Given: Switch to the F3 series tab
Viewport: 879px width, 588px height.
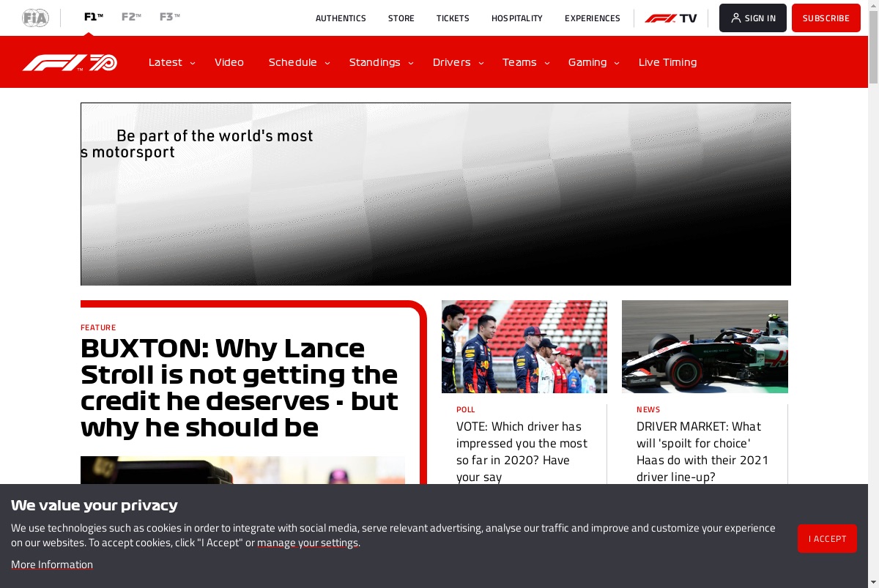Looking at the screenshot, I should tap(170, 16).
